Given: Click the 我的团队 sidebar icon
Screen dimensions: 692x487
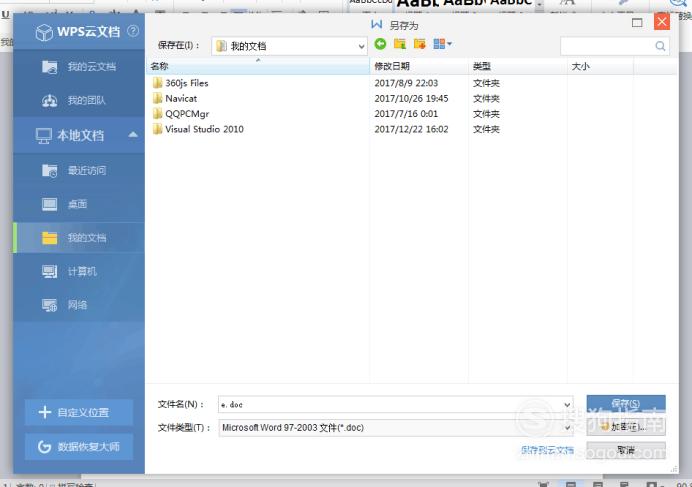Looking at the screenshot, I should coord(49,101).
